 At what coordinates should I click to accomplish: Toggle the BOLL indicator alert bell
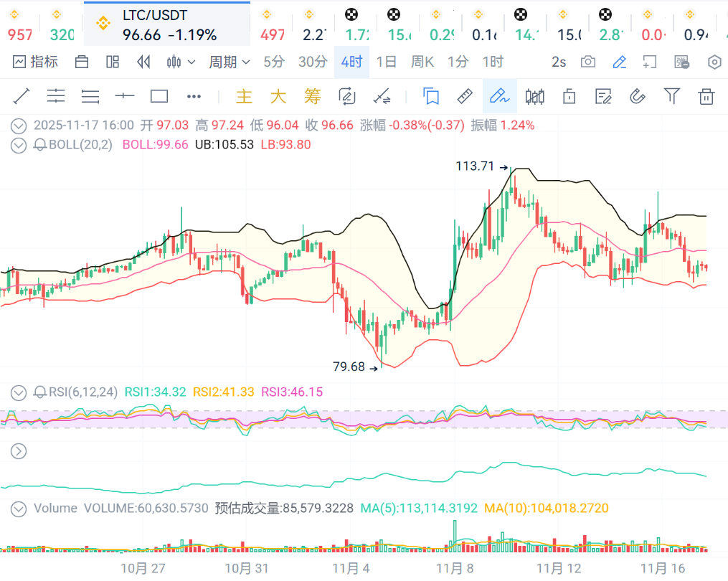pos(40,145)
